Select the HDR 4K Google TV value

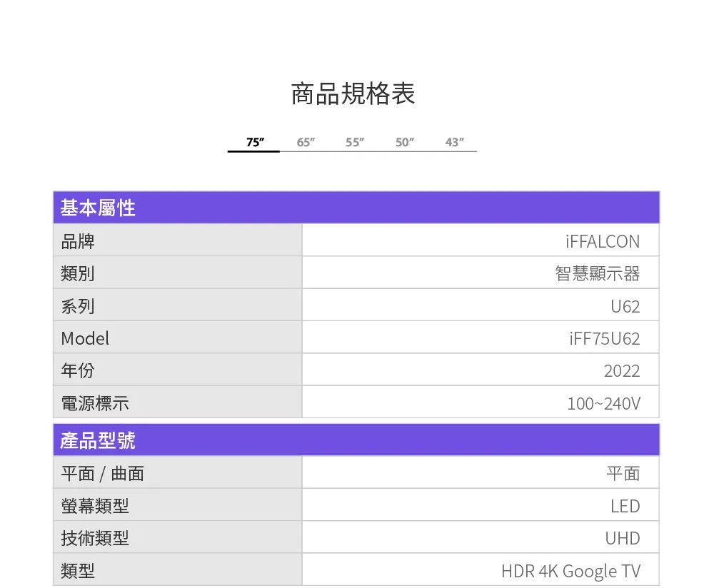[570, 571]
